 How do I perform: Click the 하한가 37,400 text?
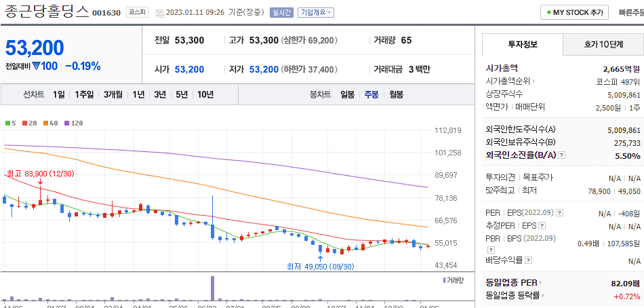pos(309,69)
